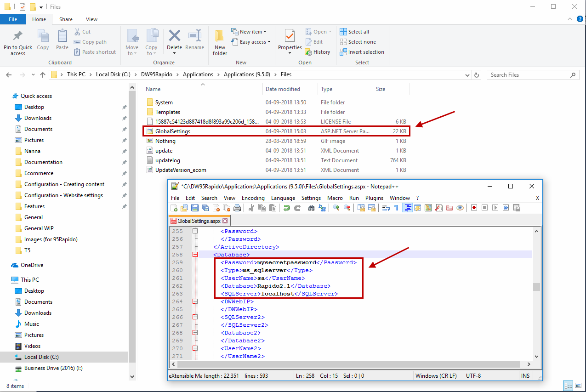Click the Notepad++ vertical scrollbar thumb
This screenshot has width=586, height=392.
[x=536, y=287]
